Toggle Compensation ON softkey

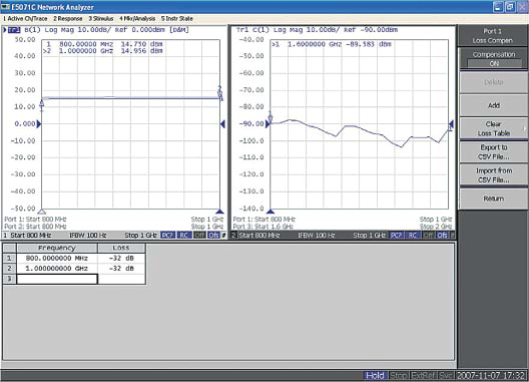point(494,59)
